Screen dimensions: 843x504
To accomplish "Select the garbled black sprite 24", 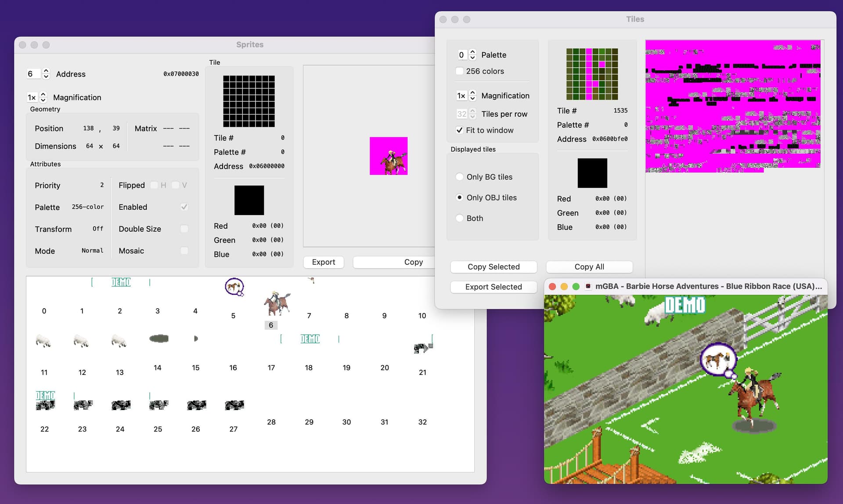I will click(x=121, y=405).
